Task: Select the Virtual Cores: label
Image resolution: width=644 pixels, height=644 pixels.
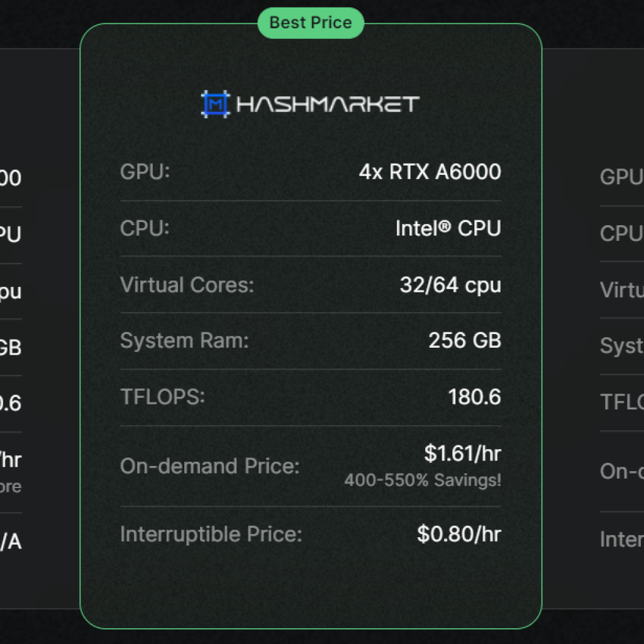Action: 187,285
